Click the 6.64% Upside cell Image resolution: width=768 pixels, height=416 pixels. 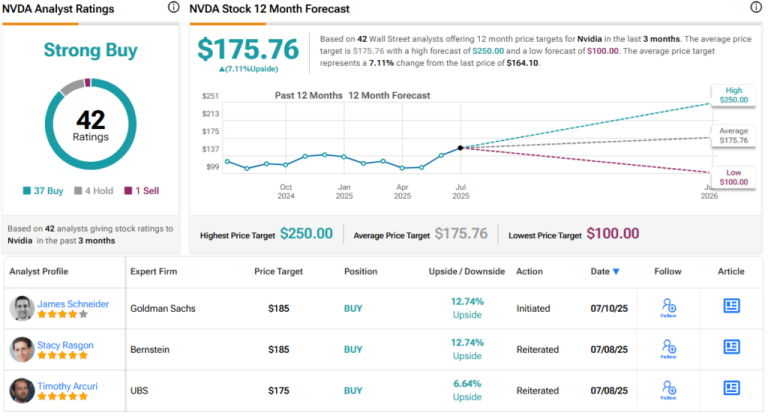point(467,391)
